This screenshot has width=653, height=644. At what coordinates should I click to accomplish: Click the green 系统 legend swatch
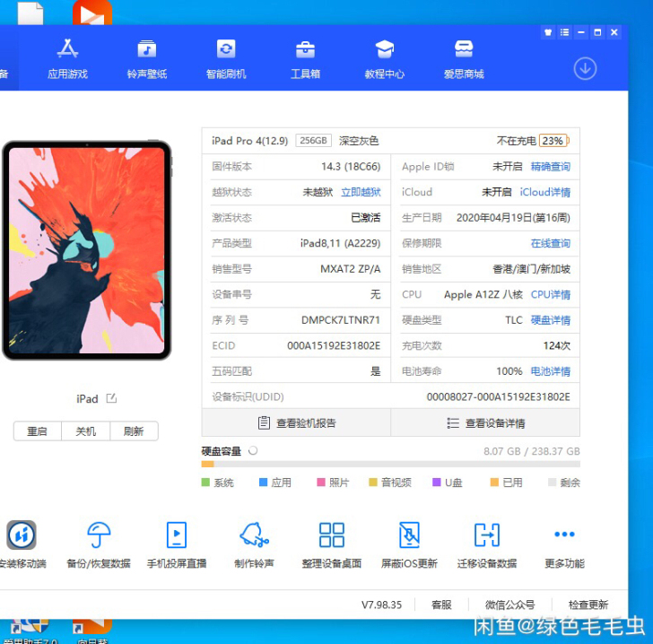pos(205,482)
